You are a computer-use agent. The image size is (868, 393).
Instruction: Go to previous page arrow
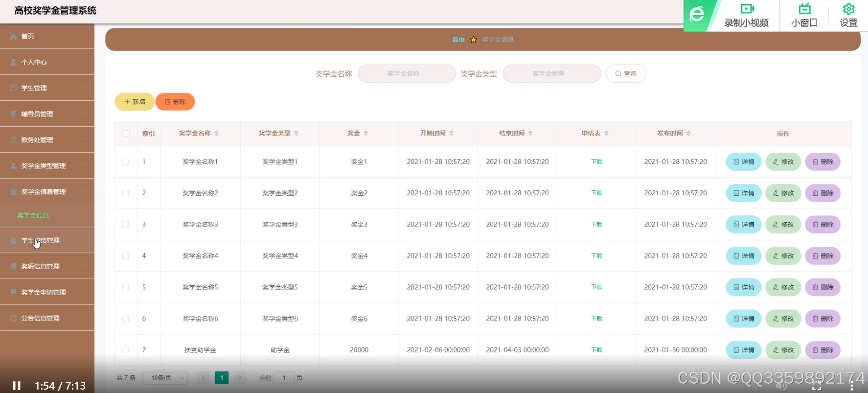(x=204, y=378)
